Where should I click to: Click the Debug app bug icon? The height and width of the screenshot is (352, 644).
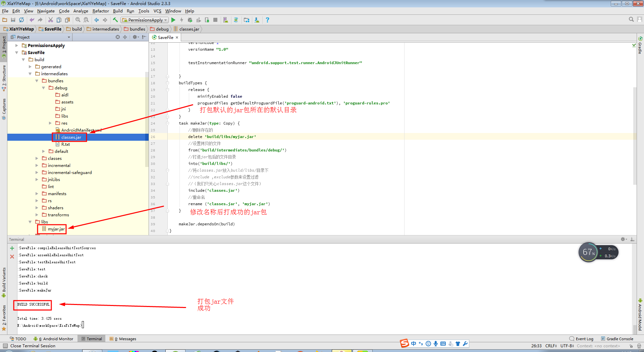(x=190, y=20)
